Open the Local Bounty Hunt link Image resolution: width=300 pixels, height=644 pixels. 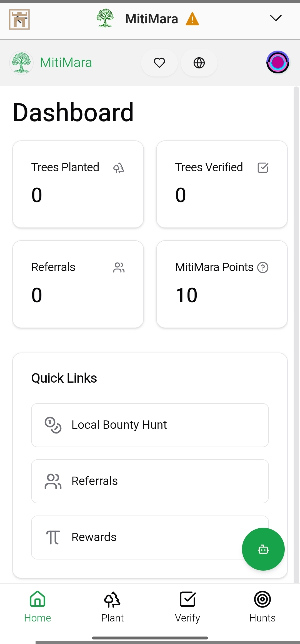(150, 425)
